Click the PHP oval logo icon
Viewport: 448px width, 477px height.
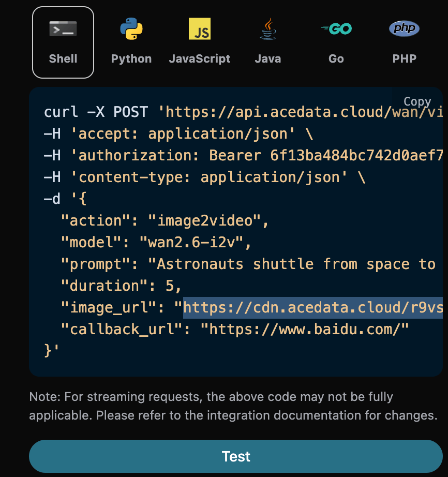tap(404, 29)
